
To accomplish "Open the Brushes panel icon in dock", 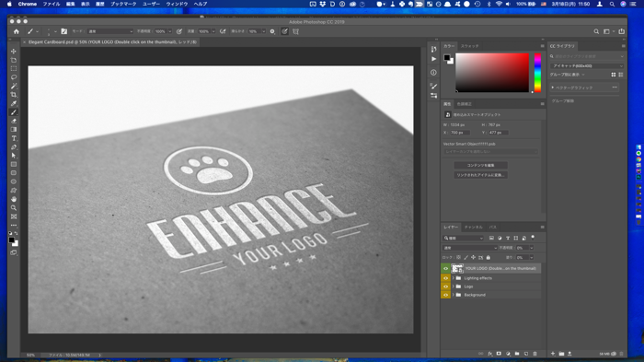I will pyautogui.click(x=433, y=86).
